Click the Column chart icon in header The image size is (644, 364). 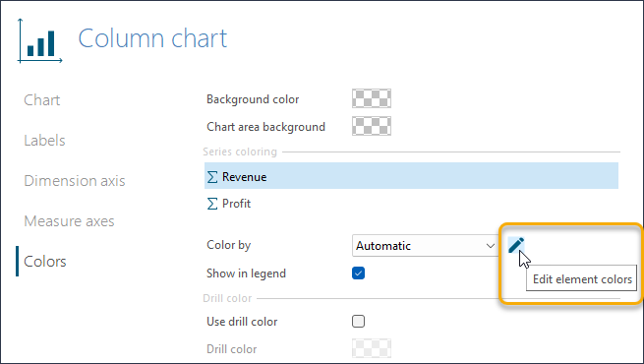coord(40,41)
